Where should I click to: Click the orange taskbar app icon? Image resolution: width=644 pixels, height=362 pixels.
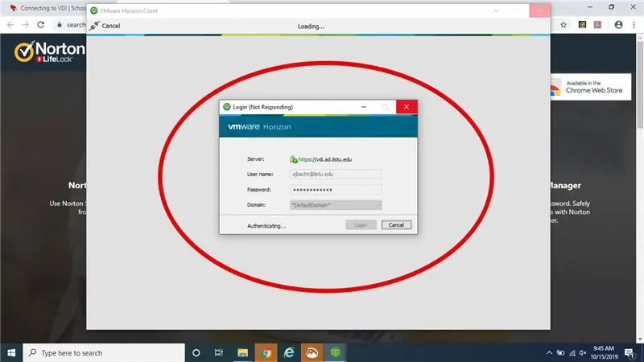312,352
